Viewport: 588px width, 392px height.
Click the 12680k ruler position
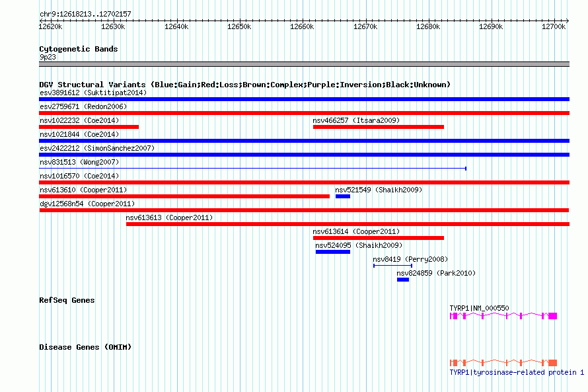tap(428, 26)
